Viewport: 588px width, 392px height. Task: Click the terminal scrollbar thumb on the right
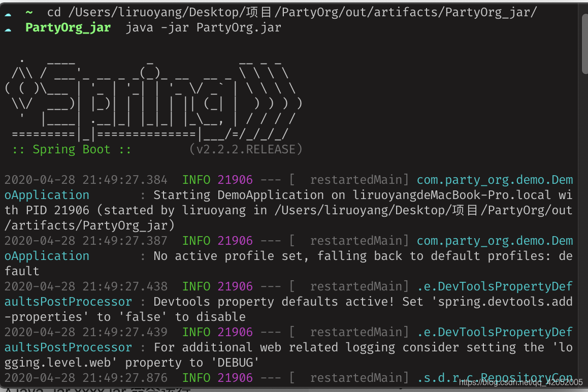[584, 44]
